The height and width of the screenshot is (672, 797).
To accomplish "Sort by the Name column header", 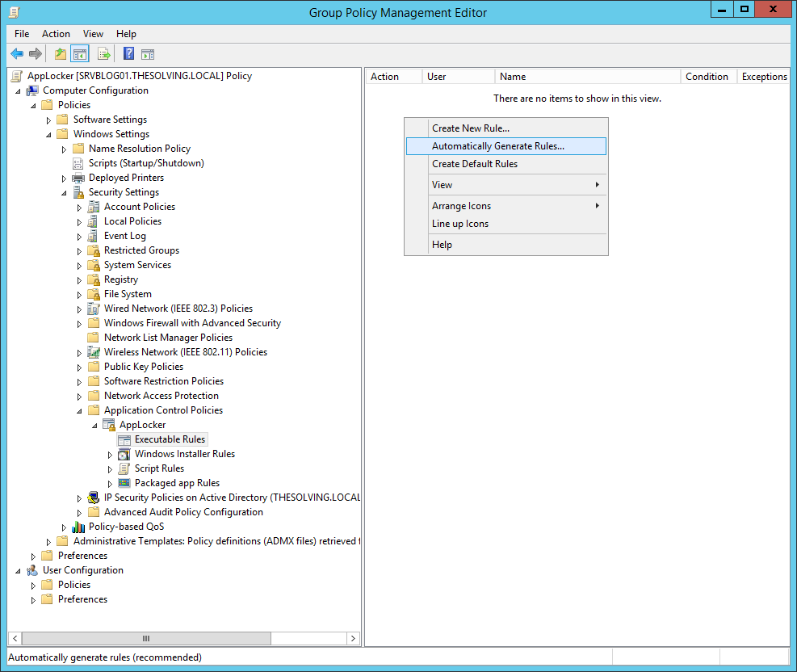I will 588,76.
